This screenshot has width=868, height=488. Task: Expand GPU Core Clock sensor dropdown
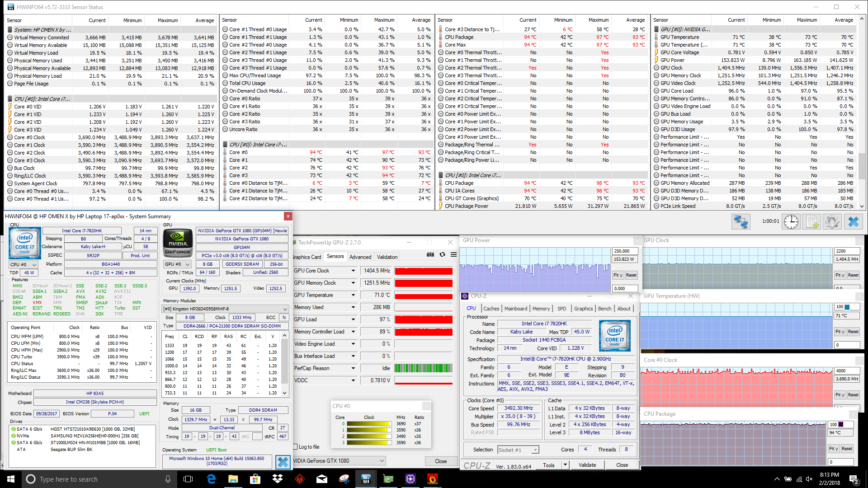click(x=353, y=271)
